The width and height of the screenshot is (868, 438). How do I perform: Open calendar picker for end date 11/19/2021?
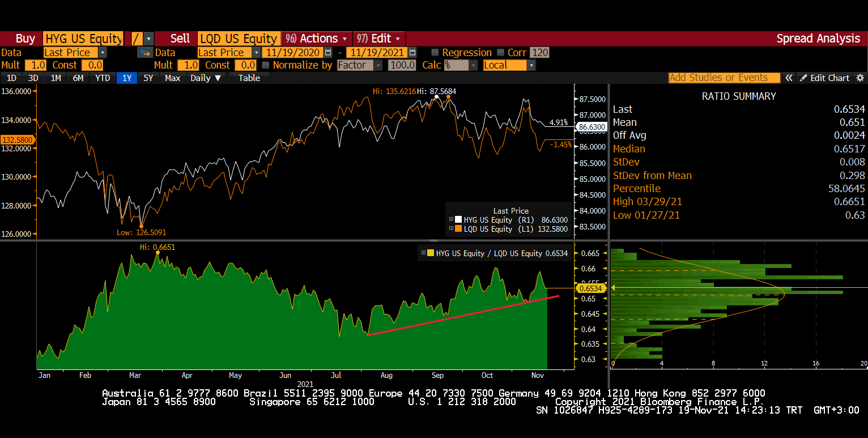(412, 53)
